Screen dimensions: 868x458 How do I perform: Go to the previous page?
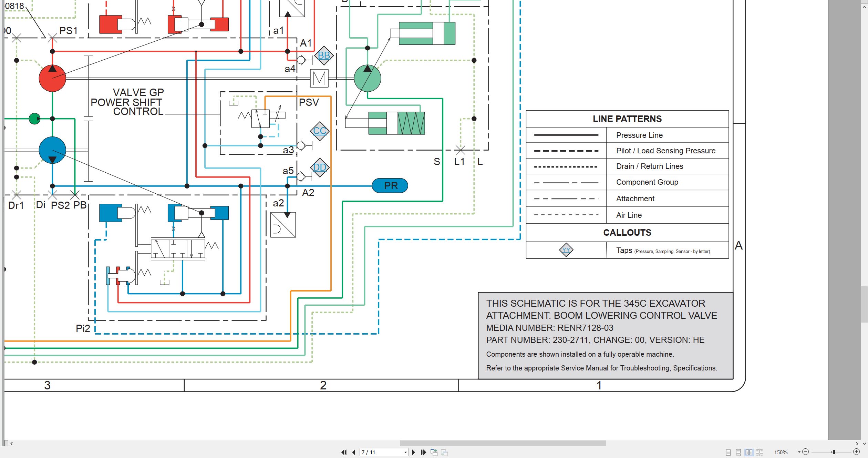pyautogui.click(x=354, y=452)
